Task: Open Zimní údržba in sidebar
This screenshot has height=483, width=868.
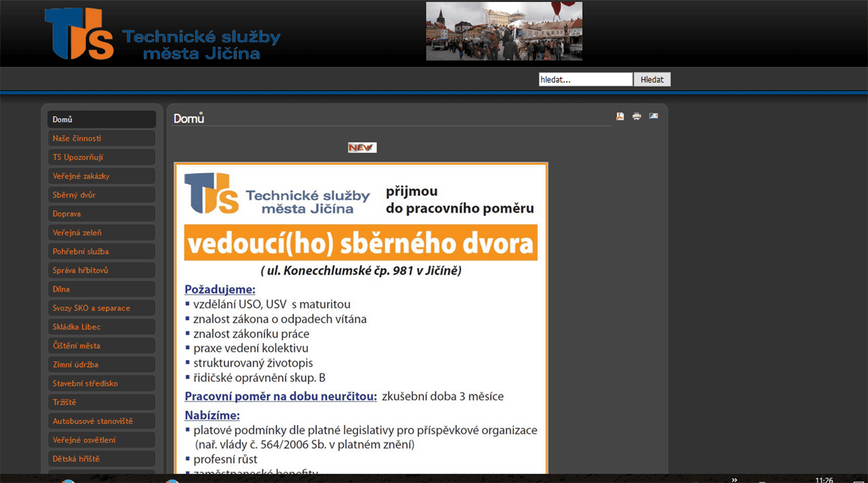Action: click(x=102, y=364)
